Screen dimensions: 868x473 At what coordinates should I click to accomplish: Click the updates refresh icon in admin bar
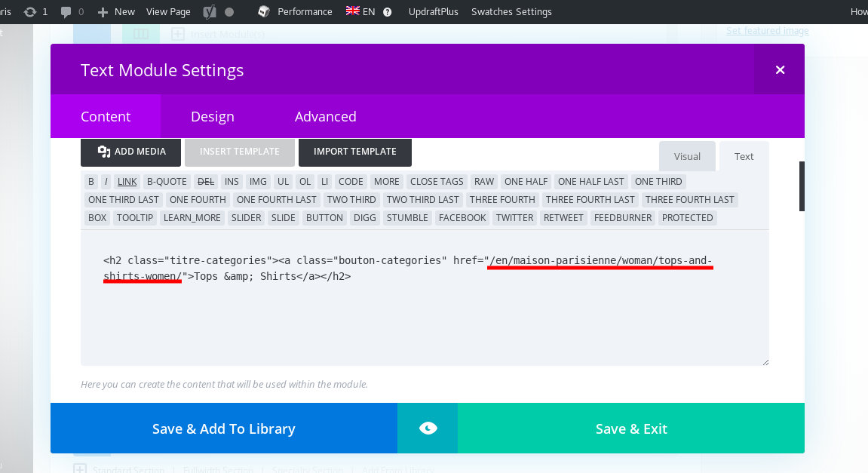(x=30, y=11)
